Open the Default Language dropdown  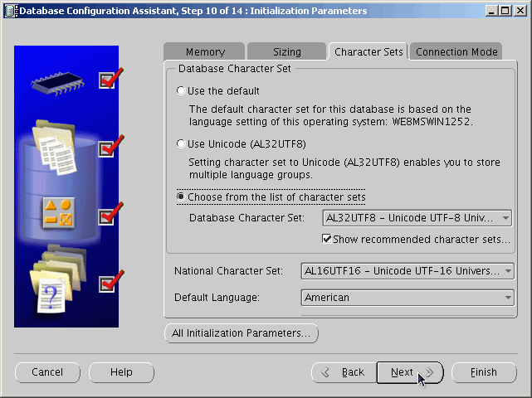(408, 298)
